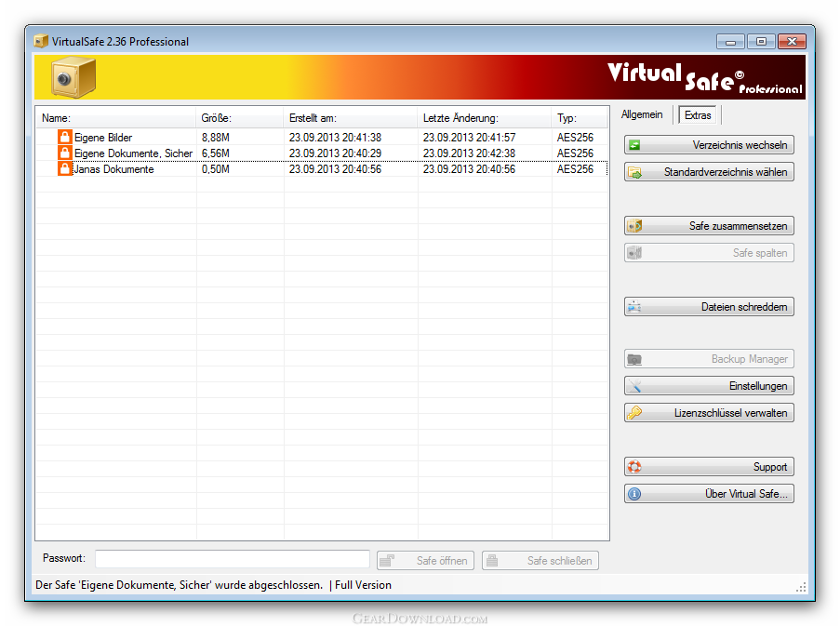Click the tools icon on Einstellungen
This screenshot has width=840, height=626.
[x=634, y=386]
